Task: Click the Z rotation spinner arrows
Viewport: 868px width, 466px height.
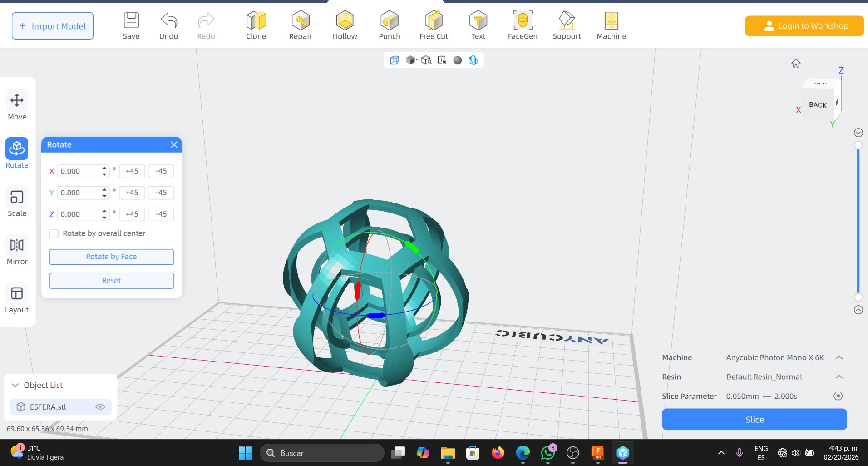Action: pos(104,214)
